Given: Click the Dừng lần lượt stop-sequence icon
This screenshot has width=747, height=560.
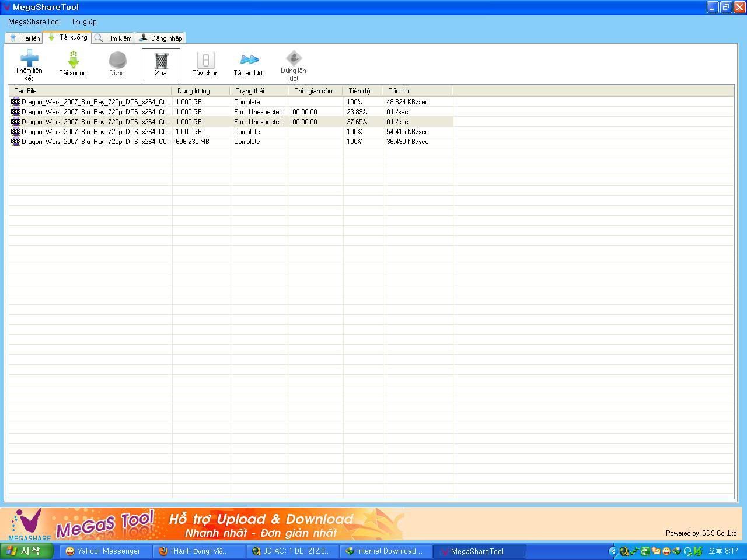Looking at the screenshot, I should (293, 58).
